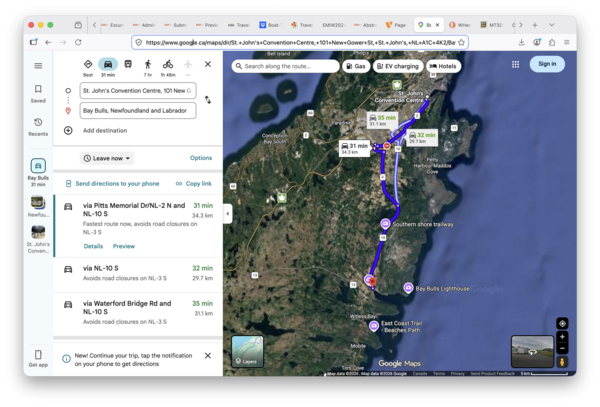Open browser Downloads
The width and height of the screenshot is (600, 407).
click(522, 42)
